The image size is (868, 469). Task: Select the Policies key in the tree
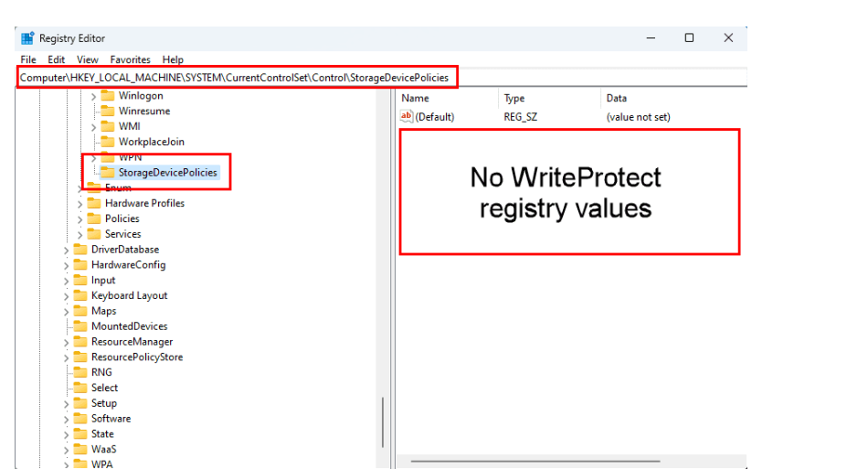(122, 219)
